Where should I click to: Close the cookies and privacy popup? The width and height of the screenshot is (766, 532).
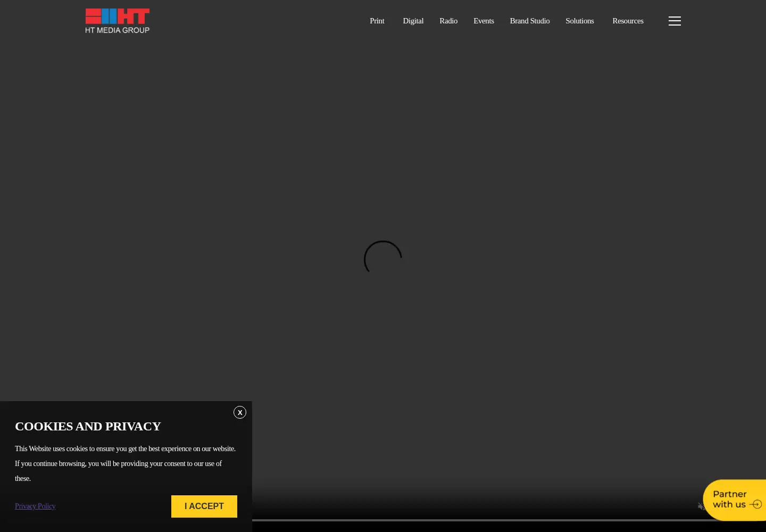[240, 412]
